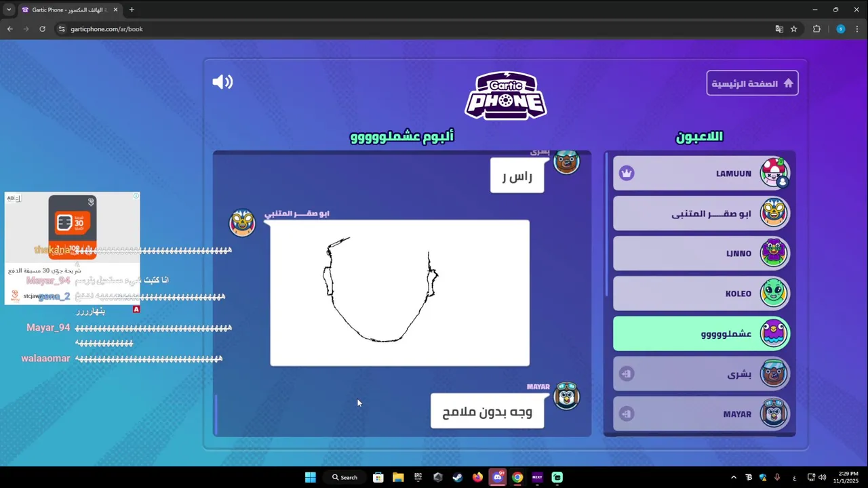The image size is (868, 488).
Task: Open the NEXT app from taskbar
Action: (537, 477)
